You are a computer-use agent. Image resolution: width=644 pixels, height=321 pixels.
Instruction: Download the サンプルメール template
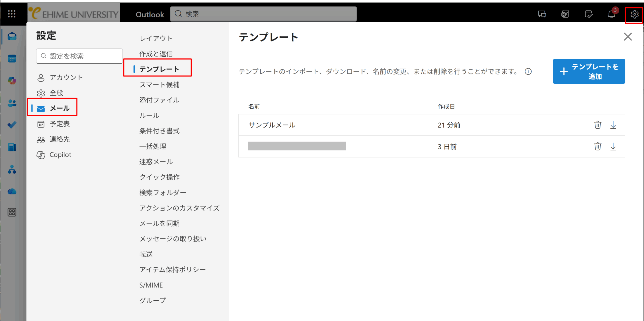(x=613, y=125)
